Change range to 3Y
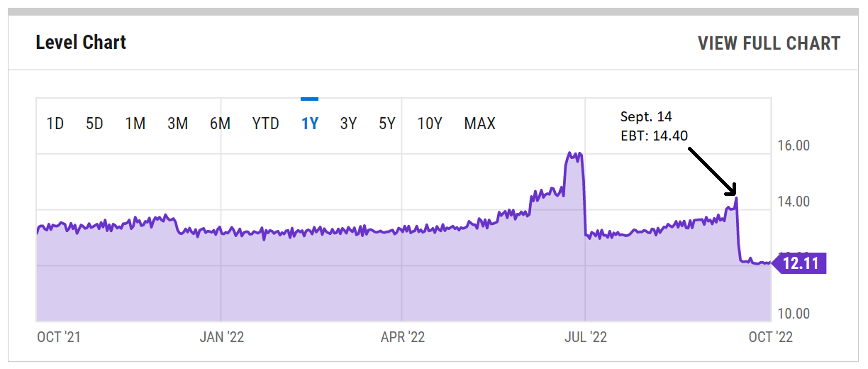 348,123
